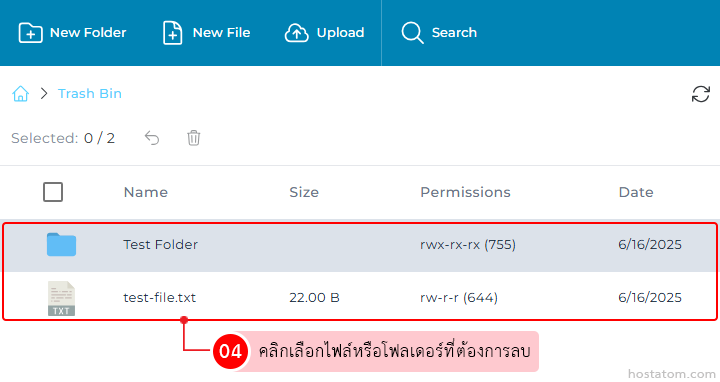This screenshot has height=382, width=720.
Task: Click the New Folder icon
Action: point(30,33)
